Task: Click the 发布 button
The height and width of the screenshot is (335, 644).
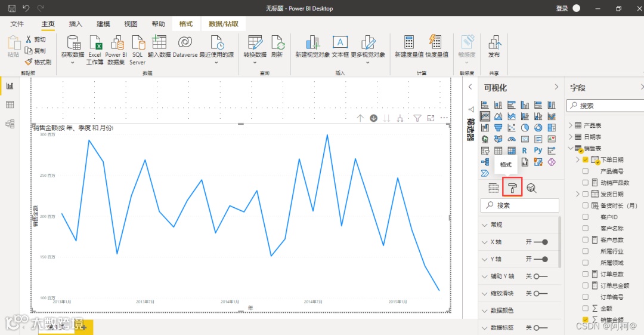Action: tap(494, 46)
